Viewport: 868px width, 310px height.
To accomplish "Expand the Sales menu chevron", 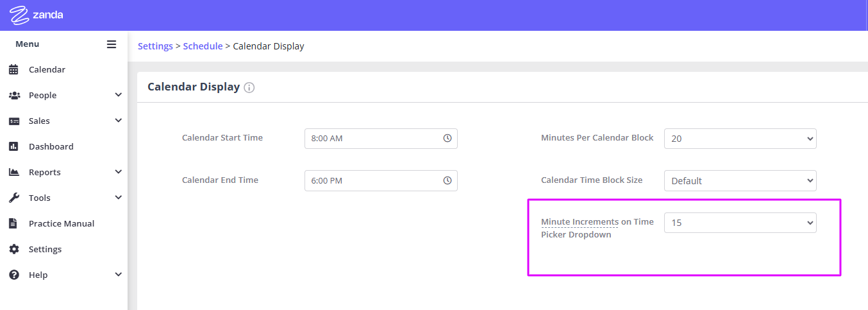I will (118, 121).
